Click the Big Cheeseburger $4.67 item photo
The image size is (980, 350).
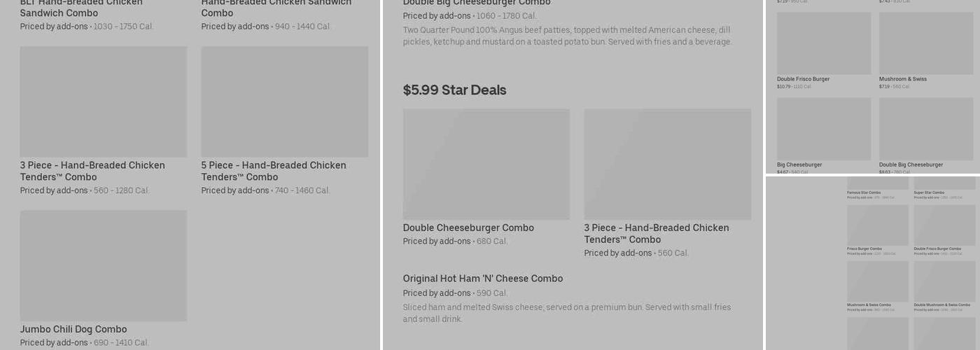coord(823,129)
